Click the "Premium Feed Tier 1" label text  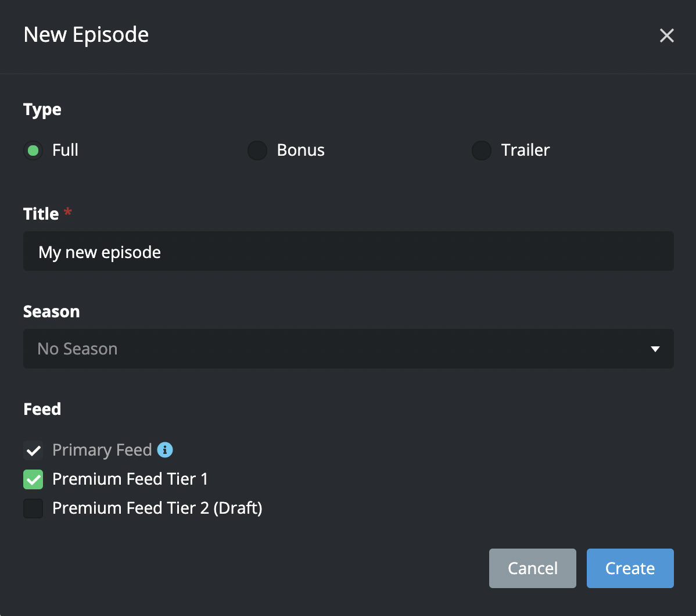(x=130, y=479)
